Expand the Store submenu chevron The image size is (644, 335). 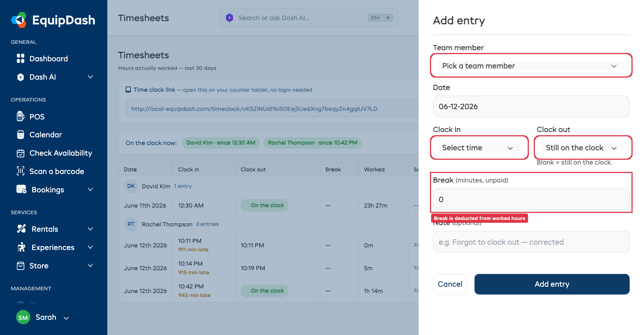tap(90, 266)
